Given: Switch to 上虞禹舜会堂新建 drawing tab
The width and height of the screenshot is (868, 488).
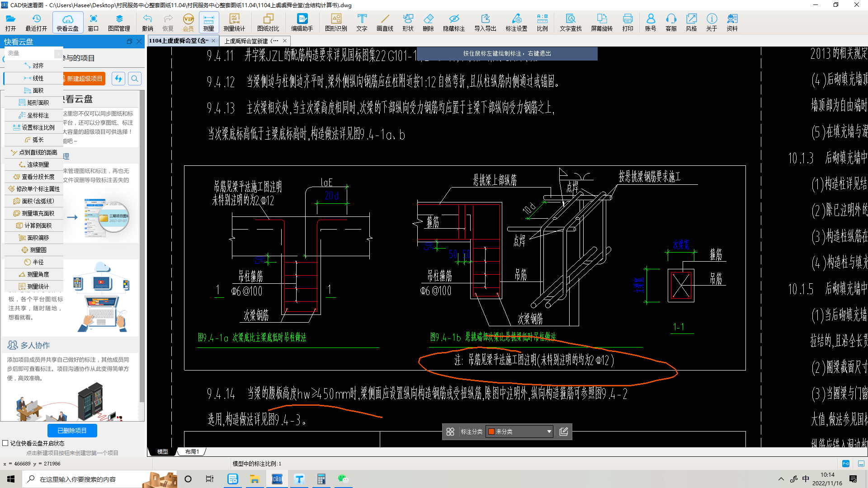Looking at the screenshot, I should coord(251,41).
